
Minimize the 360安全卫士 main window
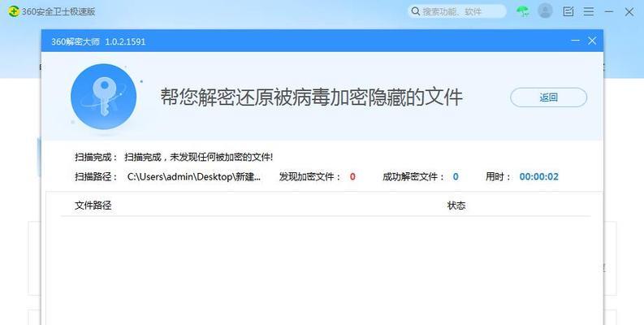click(x=609, y=12)
